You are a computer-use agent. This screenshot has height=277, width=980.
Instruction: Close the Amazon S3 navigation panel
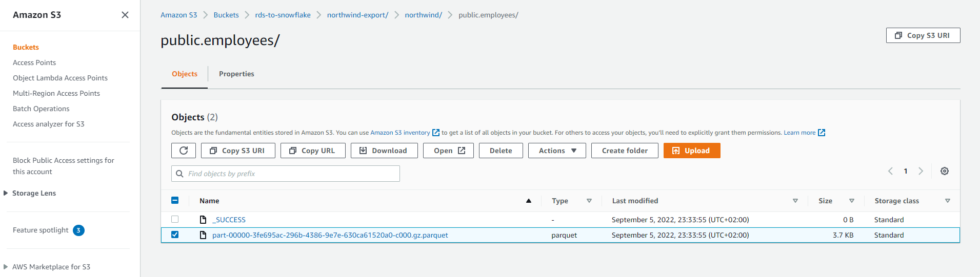coord(125,15)
